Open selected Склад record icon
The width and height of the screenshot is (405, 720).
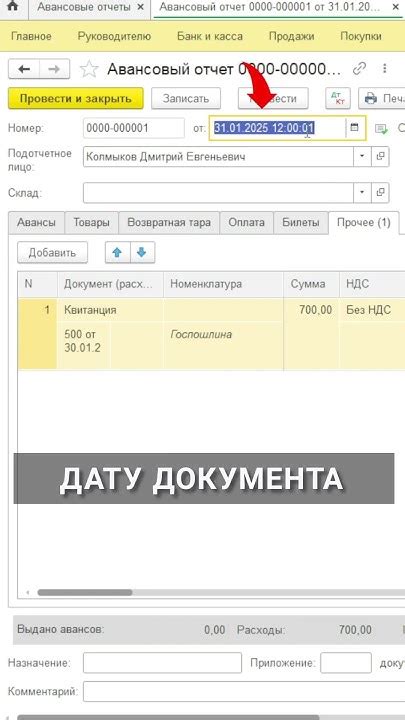click(380, 192)
